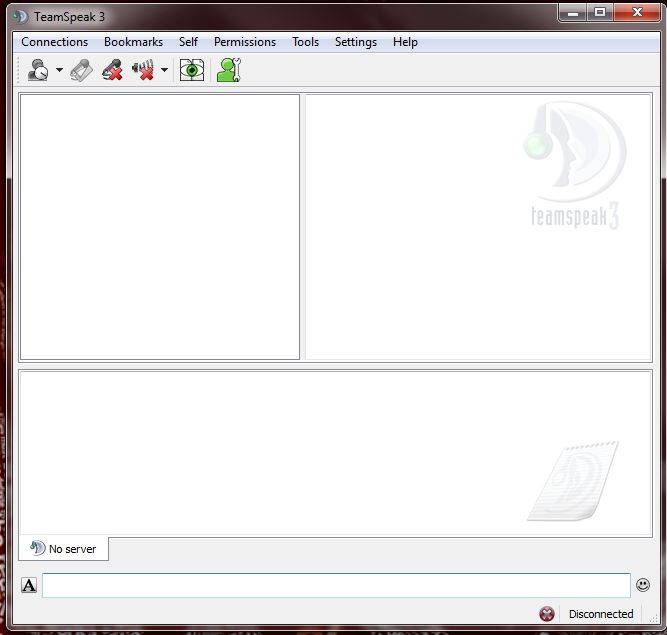Open the Settings menu
The image size is (667, 635).
click(x=356, y=42)
